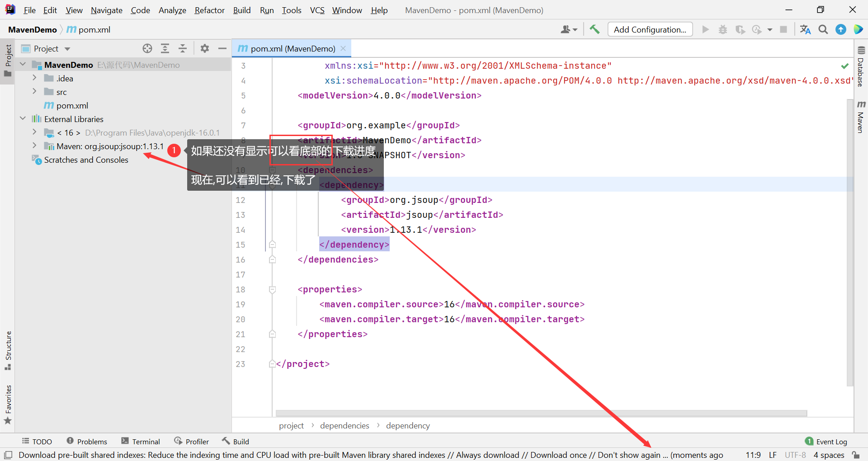Open the Build tool window
This screenshot has height=461, width=868.
pyautogui.click(x=236, y=442)
